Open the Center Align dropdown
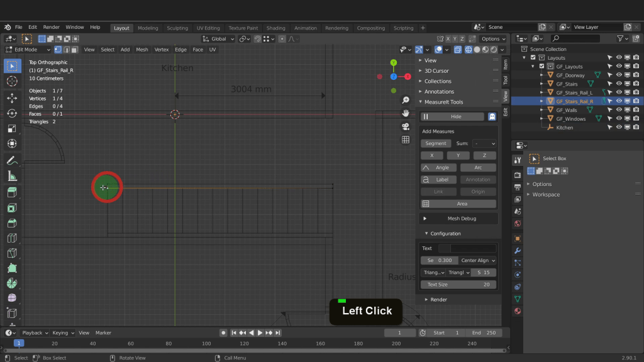The height and width of the screenshot is (362, 644). point(478,260)
